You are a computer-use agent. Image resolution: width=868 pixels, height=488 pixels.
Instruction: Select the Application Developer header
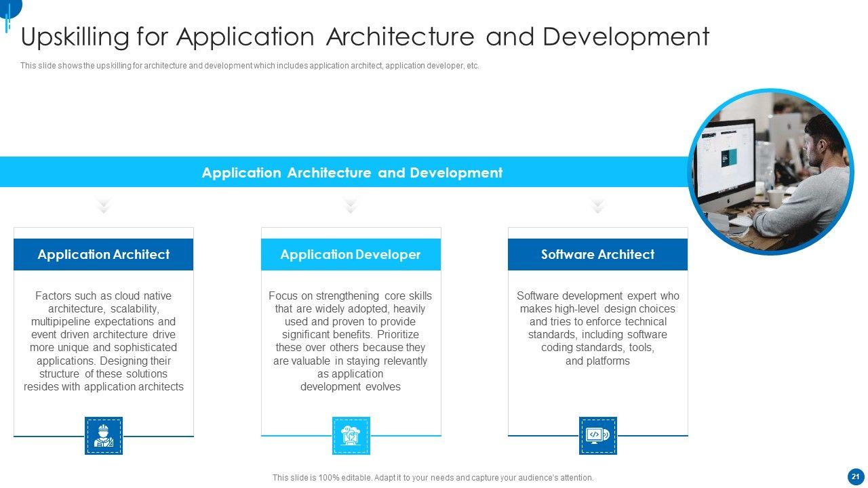351,255
